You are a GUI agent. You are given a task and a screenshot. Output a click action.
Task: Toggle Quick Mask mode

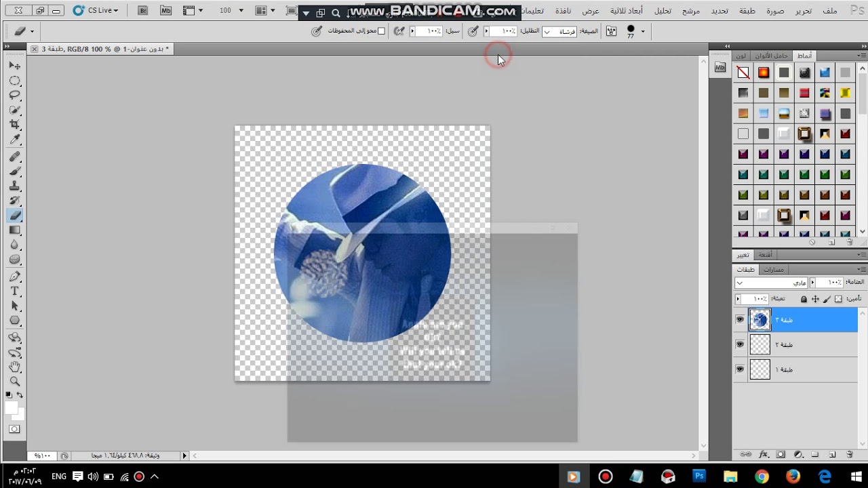click(x=15, y=429)
